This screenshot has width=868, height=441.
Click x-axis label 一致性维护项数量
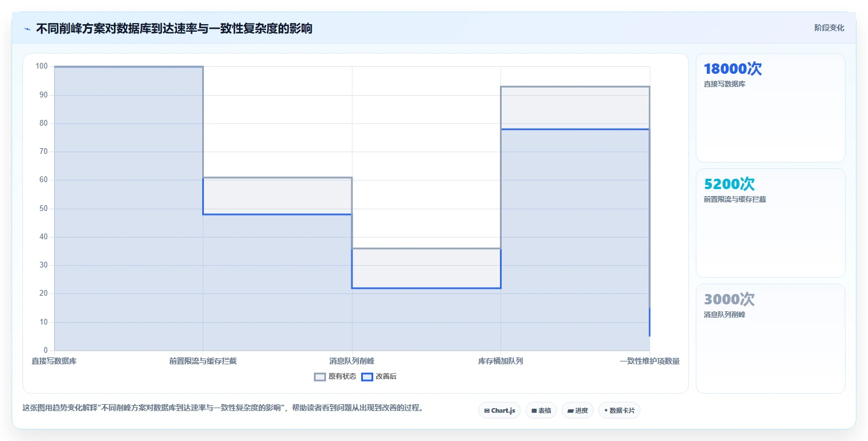tap(650, 361)
